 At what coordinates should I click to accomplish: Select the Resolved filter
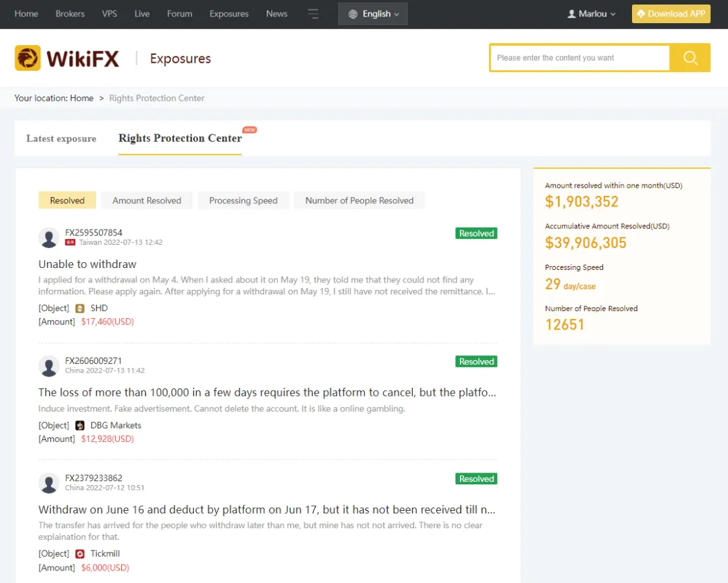(68, 201)
